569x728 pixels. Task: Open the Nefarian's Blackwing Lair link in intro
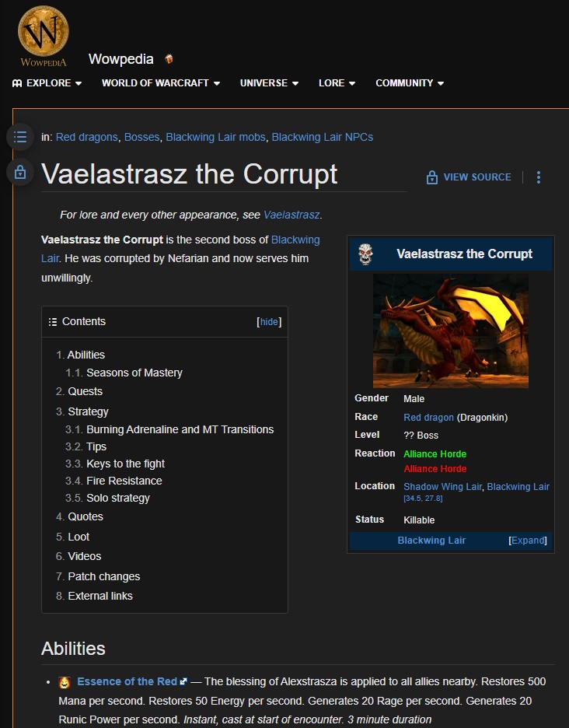pyautogui.click(x=295, y=240)
